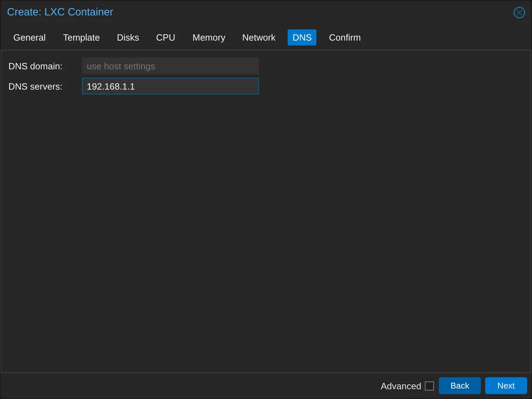Select the CPU tab
Image resolution: width=532 pixels, height=399 pixels.
166,37
